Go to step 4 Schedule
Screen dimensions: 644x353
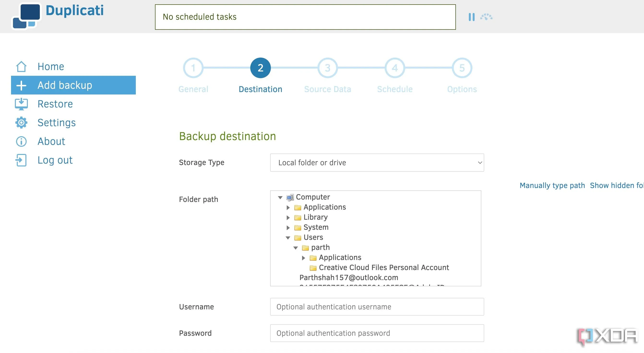395,68
